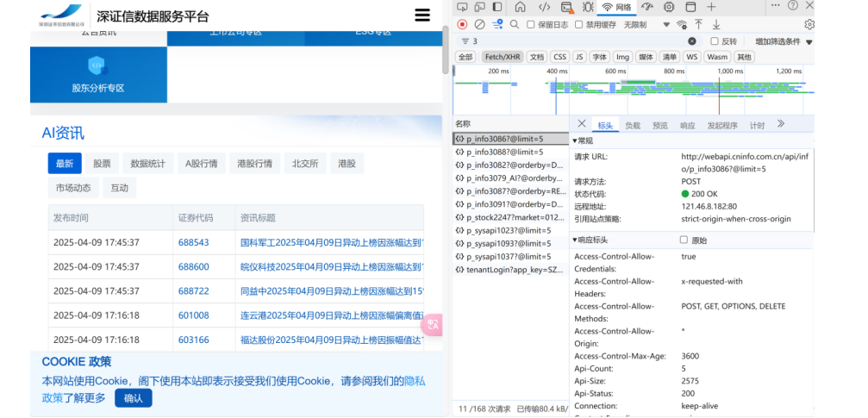
Task: Clear the network log
Action: click(480, 24)
